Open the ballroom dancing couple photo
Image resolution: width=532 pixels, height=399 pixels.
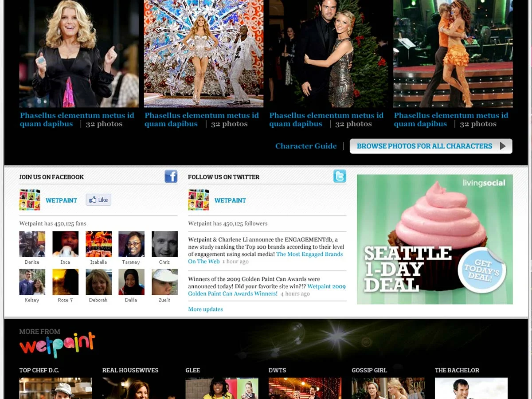pyautogui.click(x=453, y=54)
